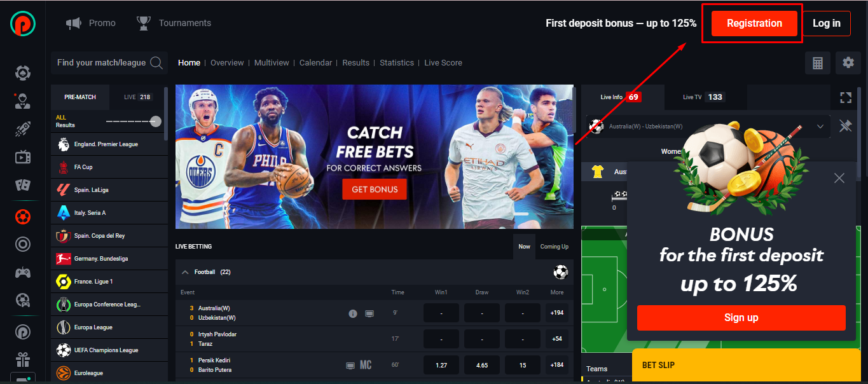Open the Australia(W) - Uzbekistan(W) match dropdown

click(x=708, y=127)
